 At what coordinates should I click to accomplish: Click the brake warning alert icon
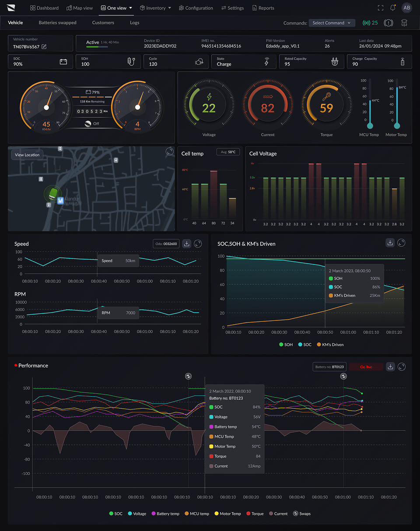click(388, 23)
